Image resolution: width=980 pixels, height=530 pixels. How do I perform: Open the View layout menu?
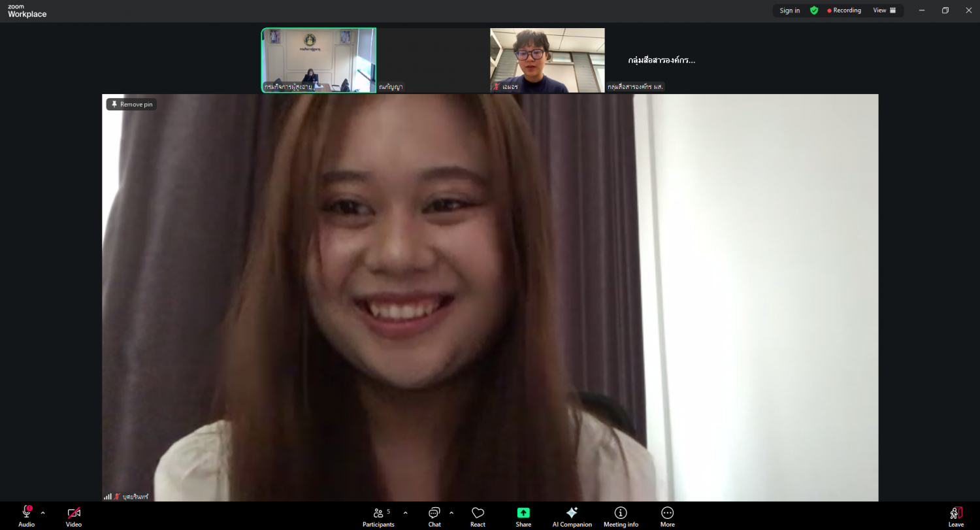click(885, 10)
